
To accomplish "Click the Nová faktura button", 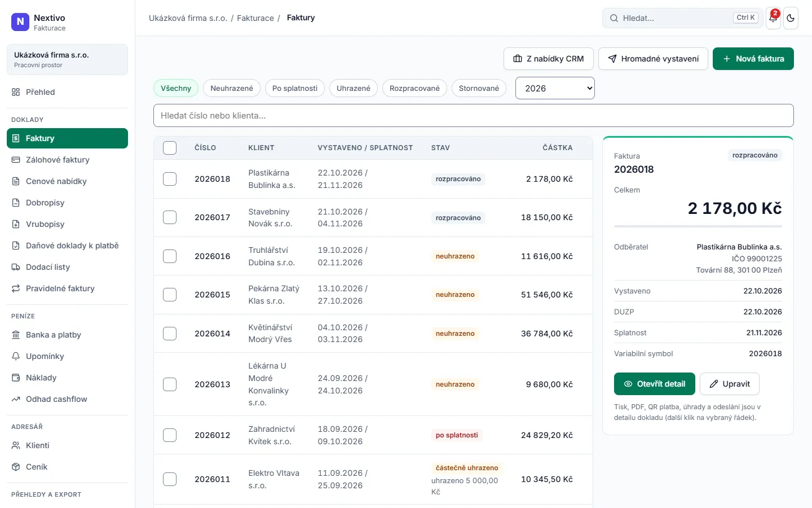I will tap(753, 59).
